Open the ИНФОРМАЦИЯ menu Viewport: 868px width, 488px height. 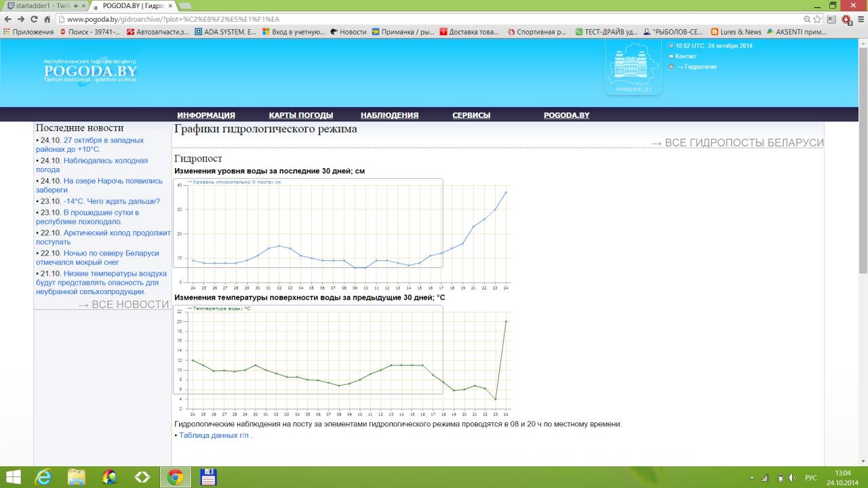(x=206, y=115)
